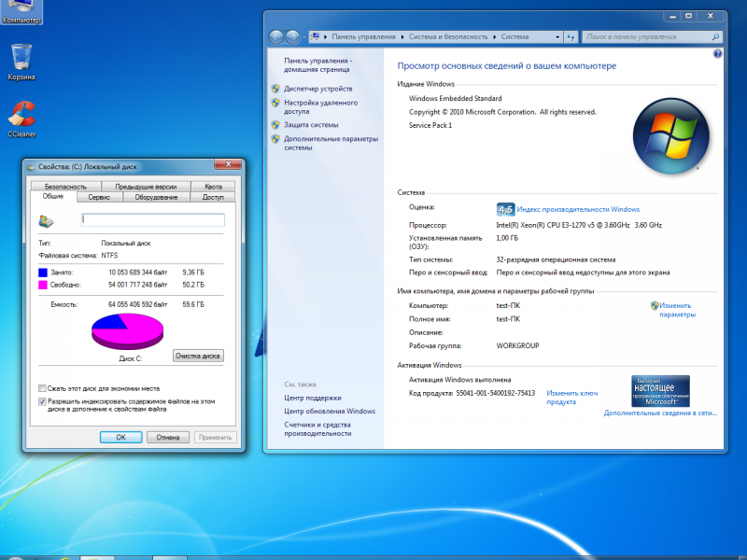Click the '64 055 406 592 байт' capacity value
The width and height of the screenshot is (747, 560).
pyautogui.click(x=137, y=304)
